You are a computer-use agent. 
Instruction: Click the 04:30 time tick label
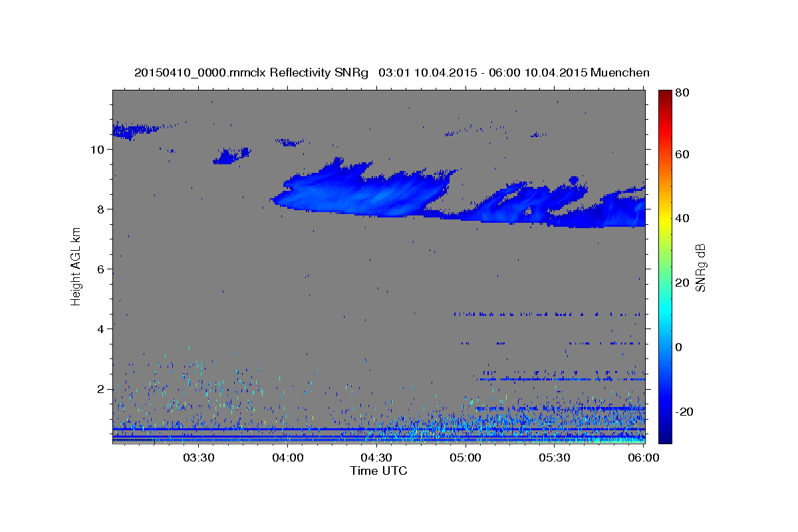(377, 458)
